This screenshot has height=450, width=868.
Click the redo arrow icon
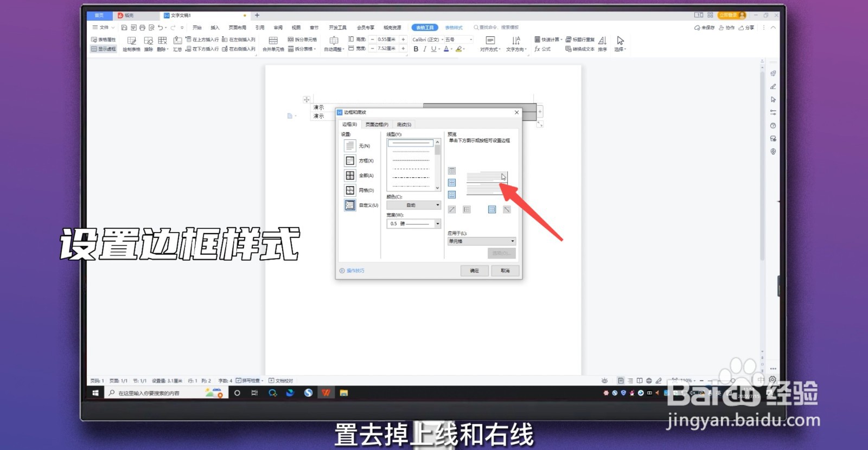click(174, 28)
